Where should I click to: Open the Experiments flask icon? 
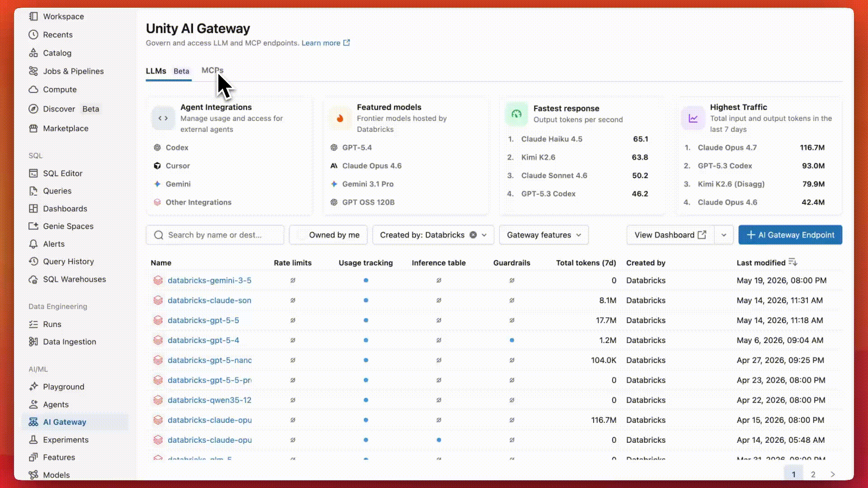coord(33,440)
